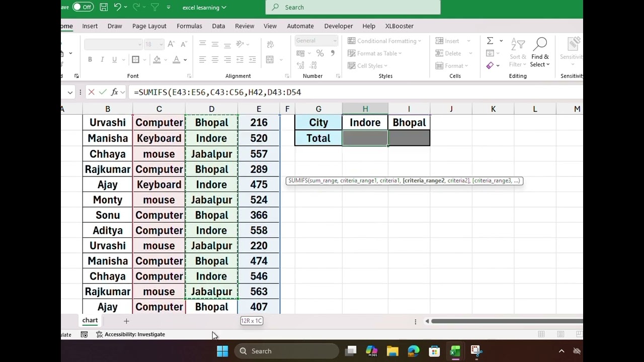Select the 'chart' sheet tab
644x362 pixels.
[90, 320]
